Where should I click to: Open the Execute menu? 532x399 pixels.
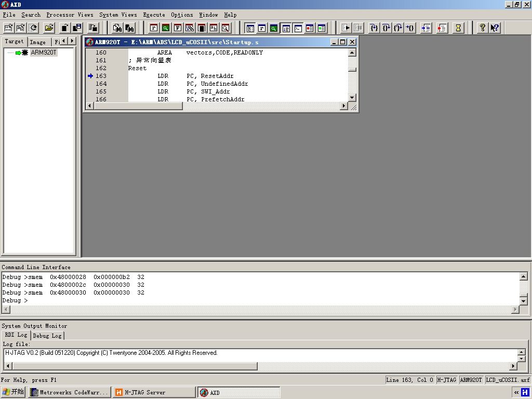click(x=154, y=15)
